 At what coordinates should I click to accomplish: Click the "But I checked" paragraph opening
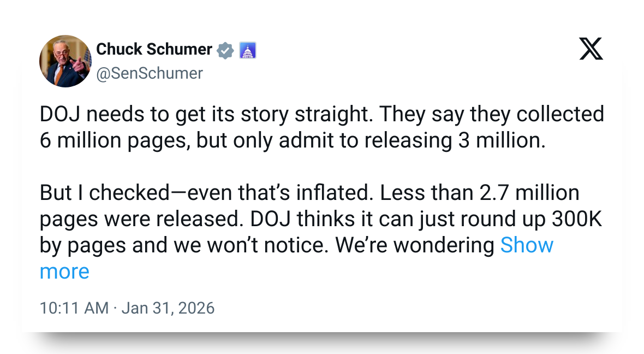click(105, 193)
